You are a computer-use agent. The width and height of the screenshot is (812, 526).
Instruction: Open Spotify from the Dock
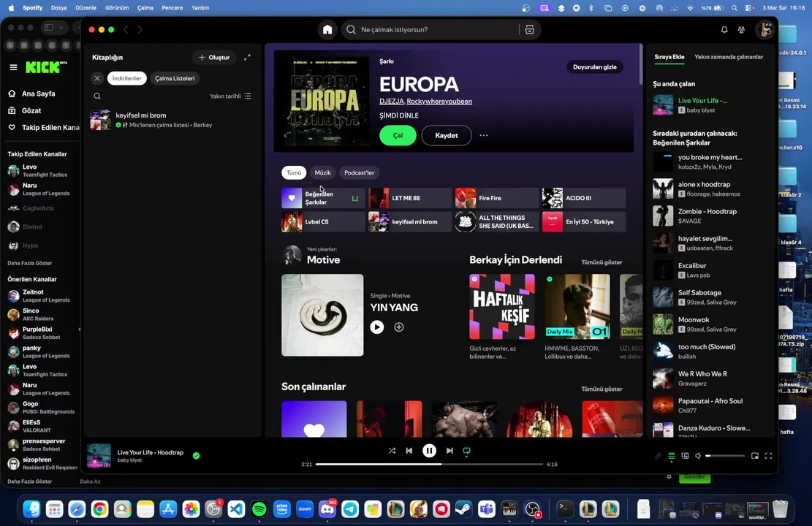click(259, 509)
